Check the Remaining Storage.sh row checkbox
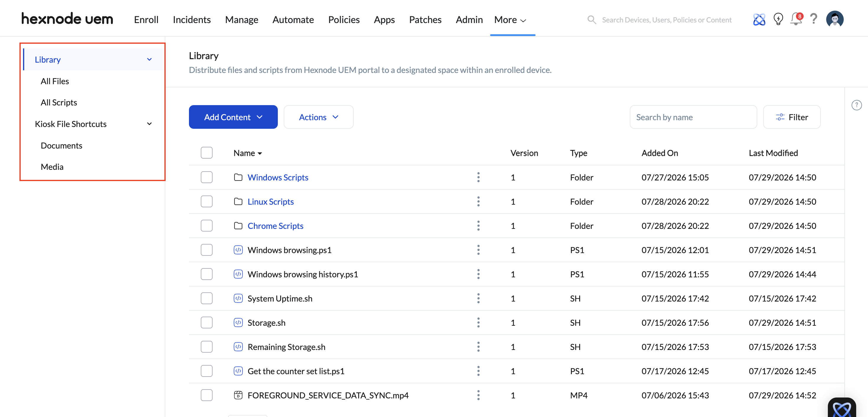The width and height of the screenshot is (868, 417). pos(207,347)
